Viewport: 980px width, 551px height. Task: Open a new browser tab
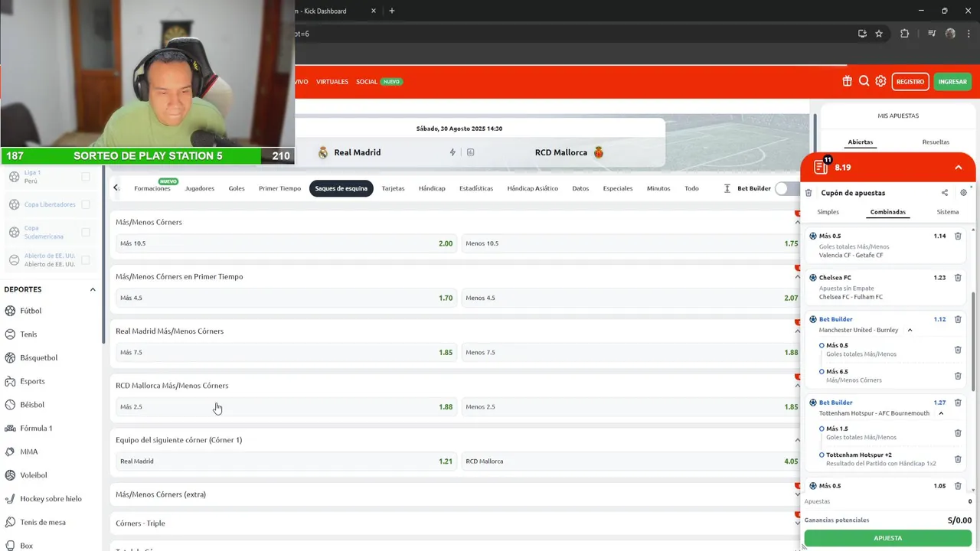(392, 11)
